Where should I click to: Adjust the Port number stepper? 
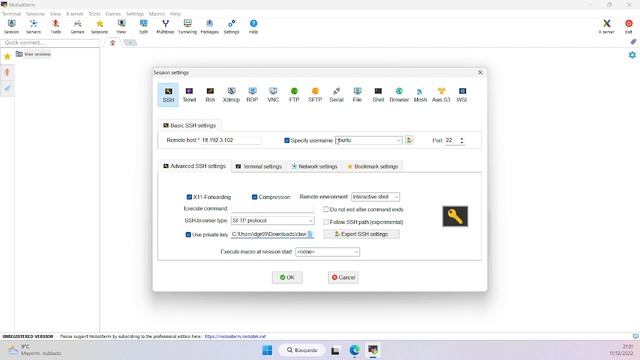(462, 140)
